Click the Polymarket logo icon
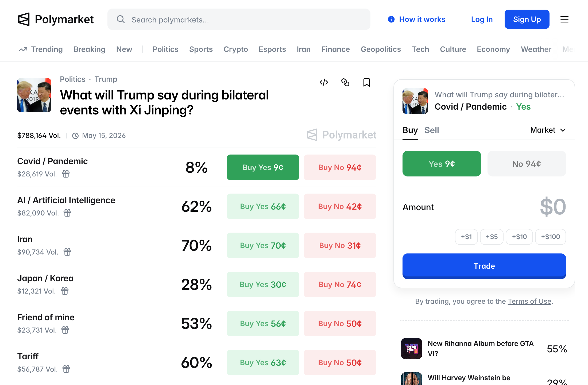 [x=24, y=19]
